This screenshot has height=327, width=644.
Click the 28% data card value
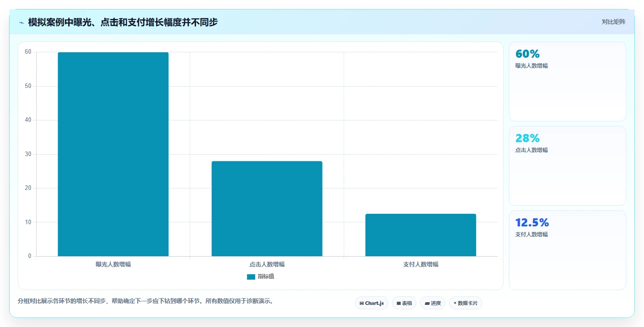point(527,138)
